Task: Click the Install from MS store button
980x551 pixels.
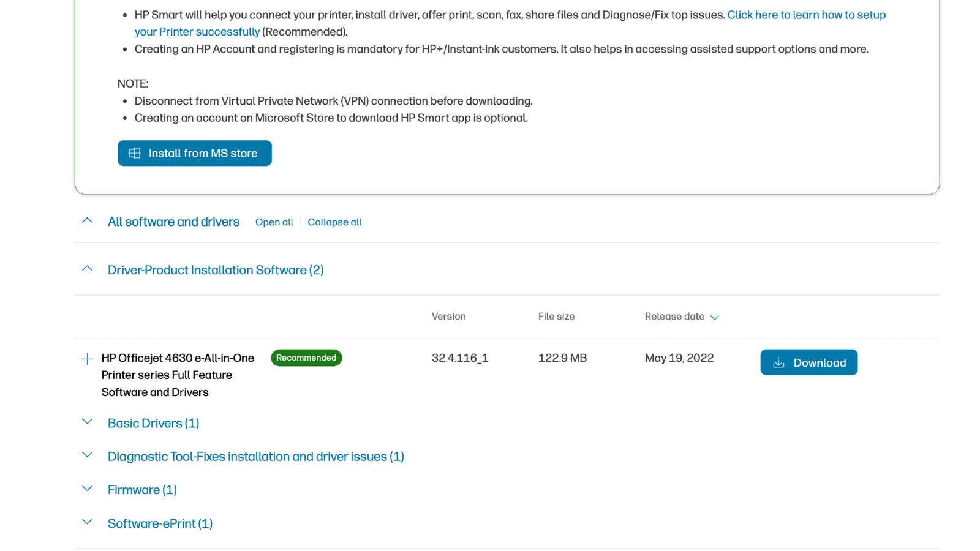Action: coord(194,153)
